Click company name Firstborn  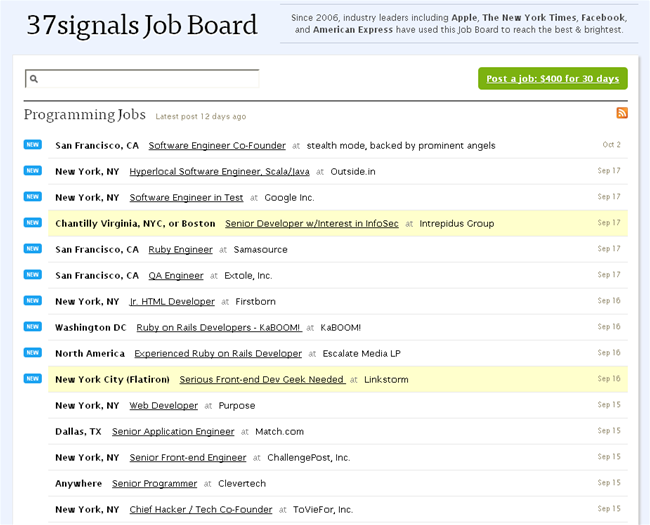pyautogui.click(x=255, y=301)
